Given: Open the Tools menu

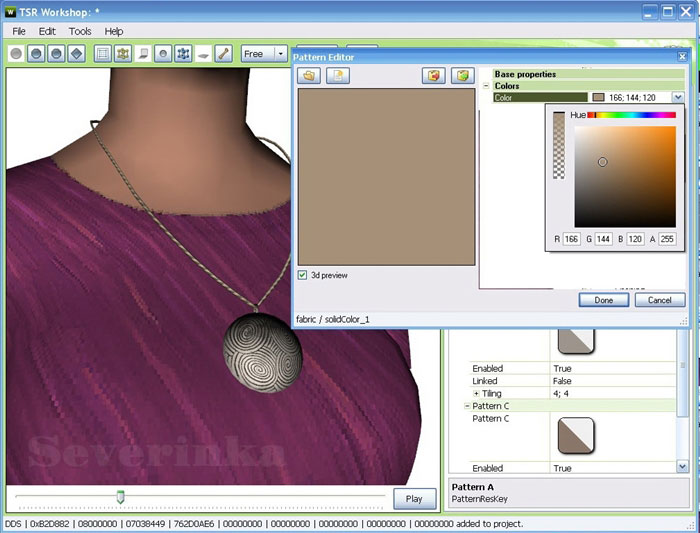Looking at the screenshot, I should tap(80, 31).
